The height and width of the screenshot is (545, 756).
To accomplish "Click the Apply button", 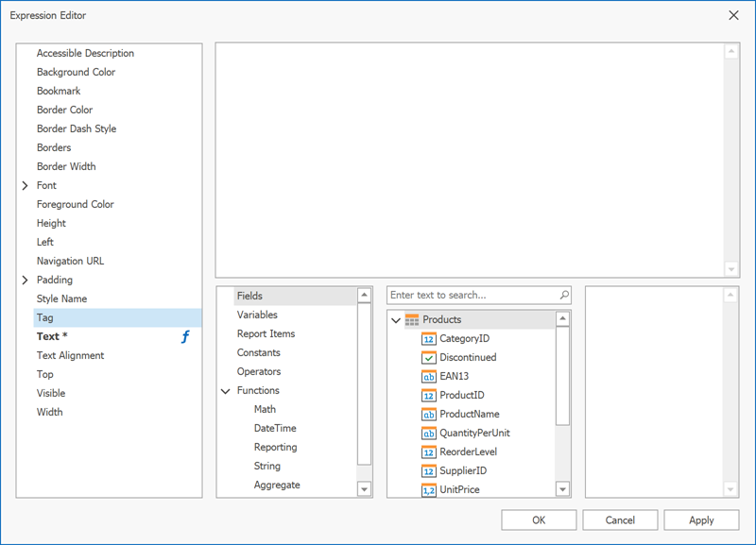I will coord(701,519).
